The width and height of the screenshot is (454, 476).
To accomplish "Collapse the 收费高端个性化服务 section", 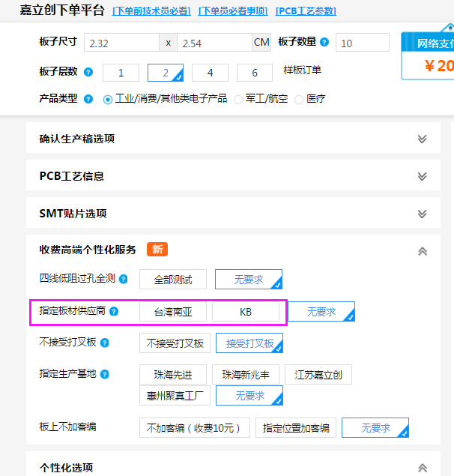I will click(422, 251).
